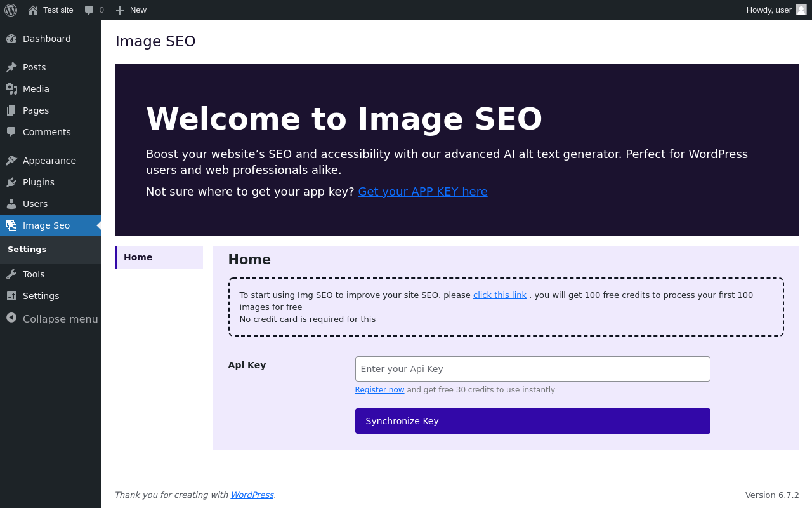
Task: Open the Plugins menu item
Action: (51, 182)
